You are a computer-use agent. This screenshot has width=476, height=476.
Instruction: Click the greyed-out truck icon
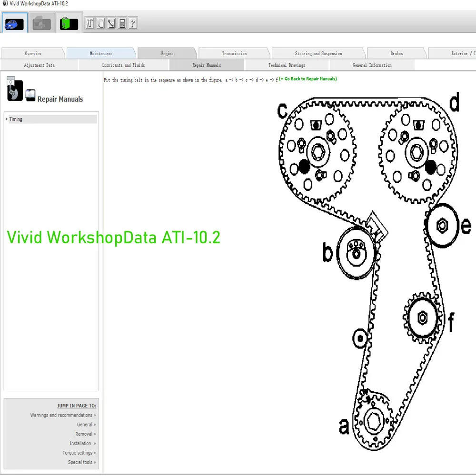coord(41,23)
